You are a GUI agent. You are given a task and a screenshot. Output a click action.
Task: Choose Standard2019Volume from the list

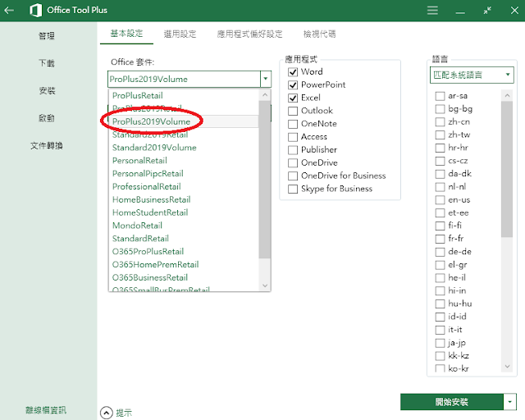[x=184, y=148]
